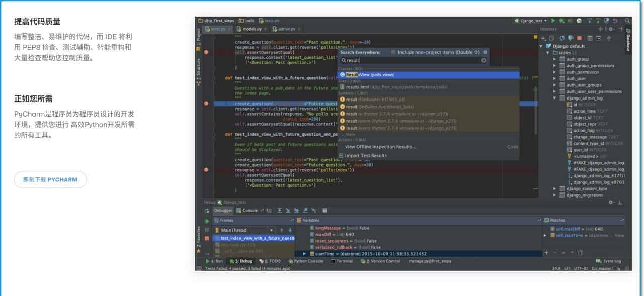Expand the auth_group table node
644x296 pixels.
[555, 59]
